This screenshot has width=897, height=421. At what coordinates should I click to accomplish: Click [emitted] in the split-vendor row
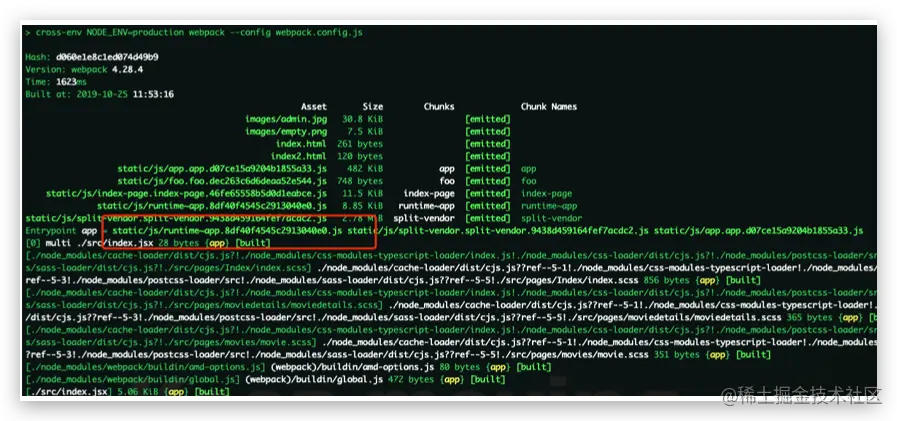click(x=487, y=219)
